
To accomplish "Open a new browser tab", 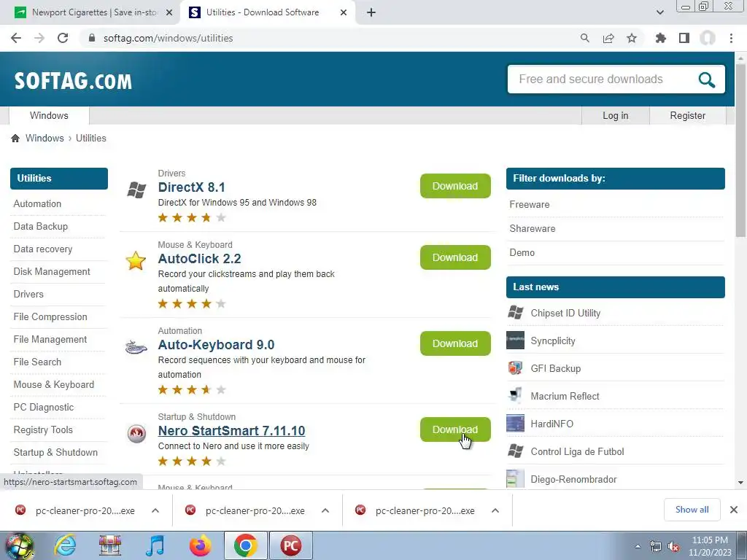I will pyautogui.click(x=371, y=12).
